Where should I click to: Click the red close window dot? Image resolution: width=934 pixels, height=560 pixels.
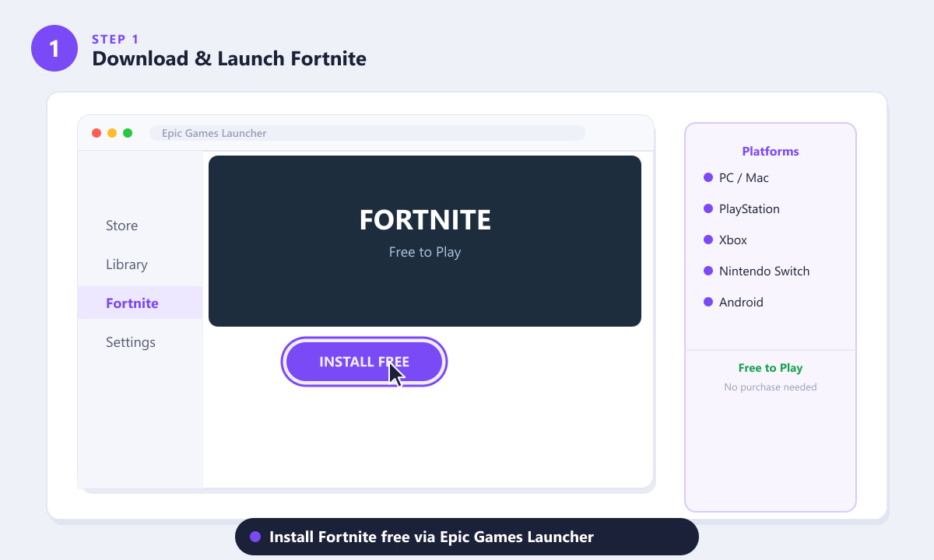(97, 133)
